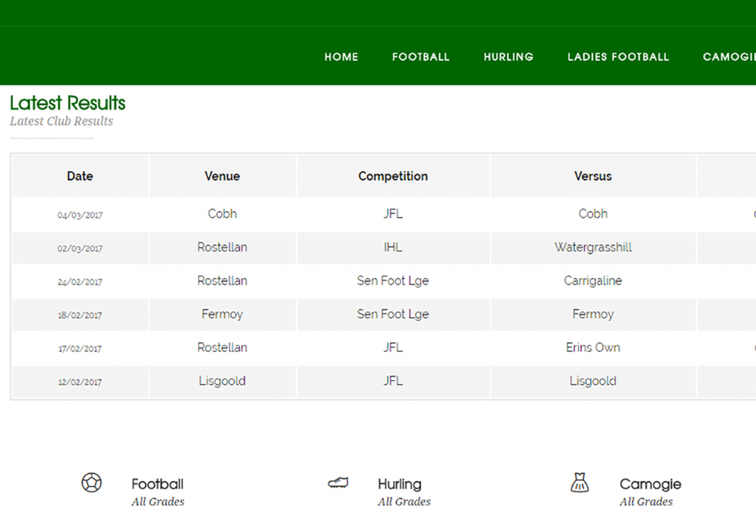
Task: Click Rostellan venue in 24/02/2017 row
Action: [x=222, y=281]
